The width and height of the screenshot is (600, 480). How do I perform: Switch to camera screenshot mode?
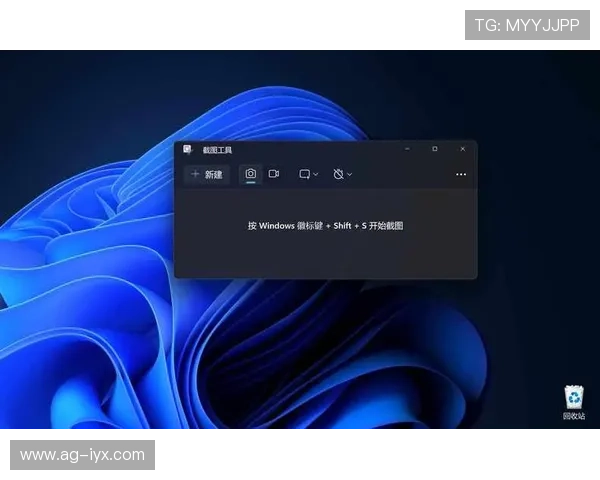point(251,174)
